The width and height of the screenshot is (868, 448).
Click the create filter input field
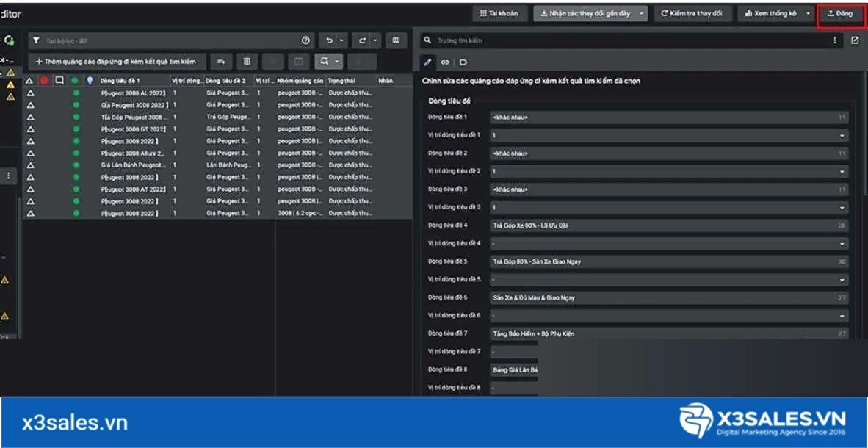click(171, 40)
